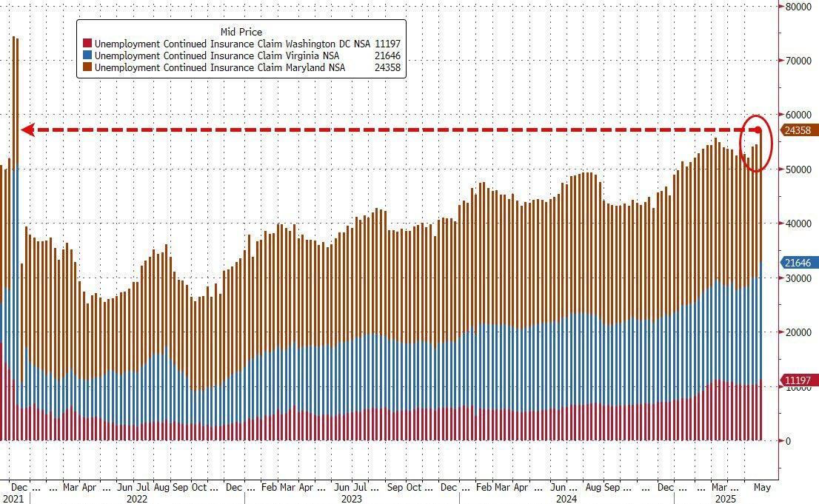The image size is (819, 504).
Task: Select the Washington DC NSA legend label
Action: tap(232, 44)
